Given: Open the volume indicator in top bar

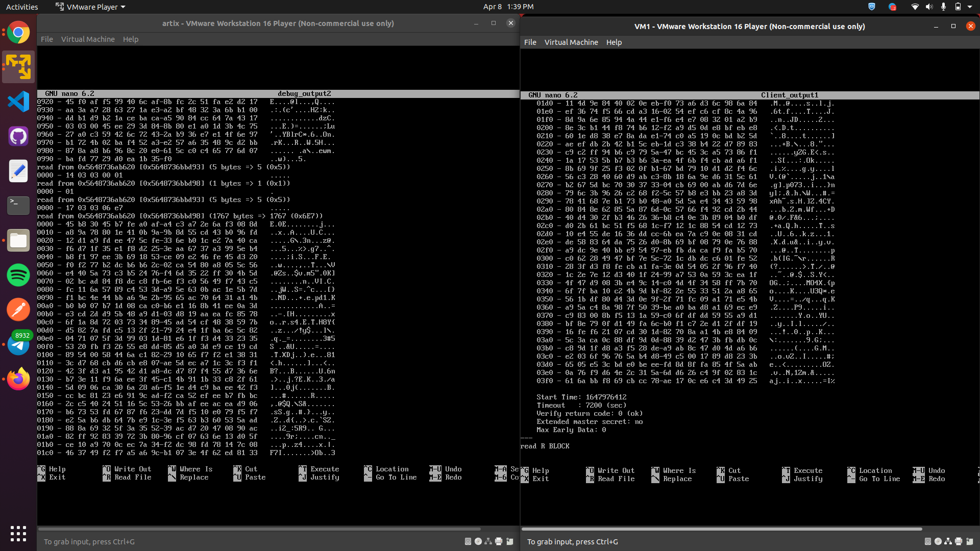Looking at the screenshot, I should (x=929, y=7).
